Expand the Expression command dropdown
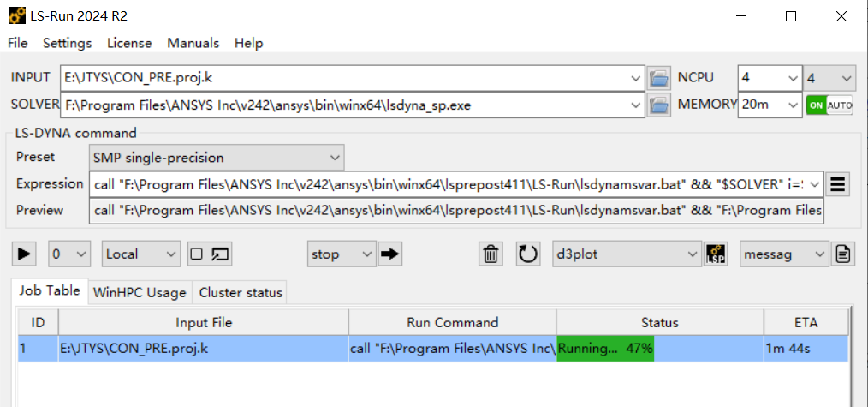Viewport: 868px width, 407px height. 814,184
